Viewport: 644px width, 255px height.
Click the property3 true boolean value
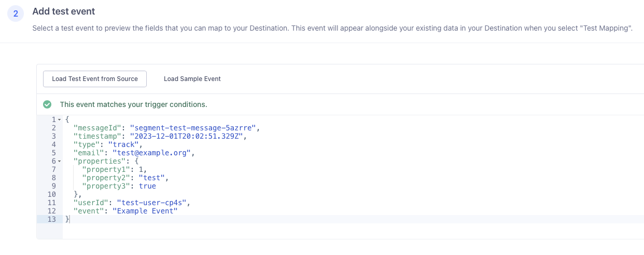coord(147,186)
